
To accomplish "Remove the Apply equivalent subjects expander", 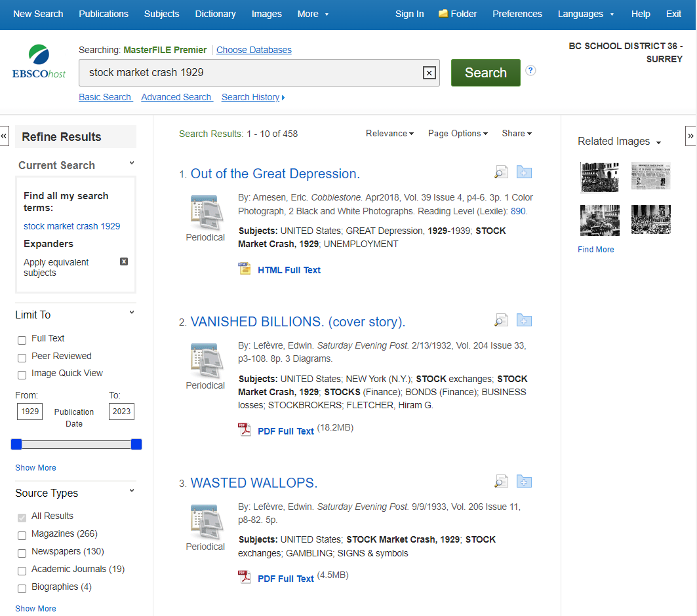I will 124,261.
